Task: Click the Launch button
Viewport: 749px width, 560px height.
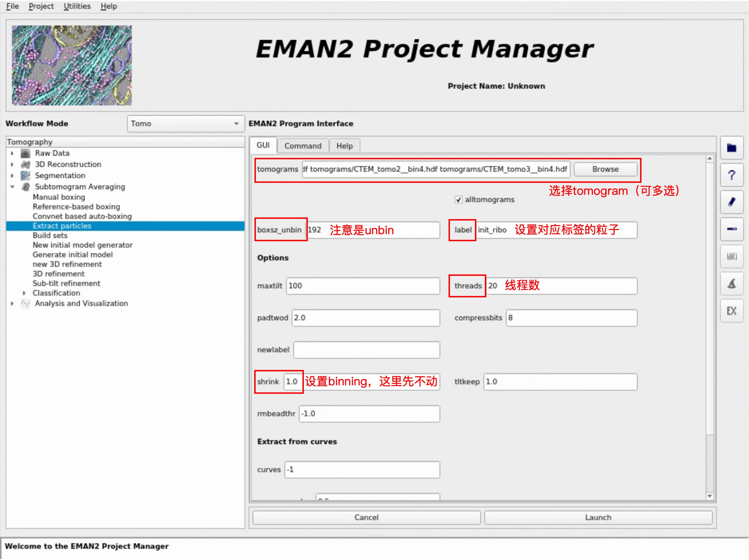Action: pos(598,517)
